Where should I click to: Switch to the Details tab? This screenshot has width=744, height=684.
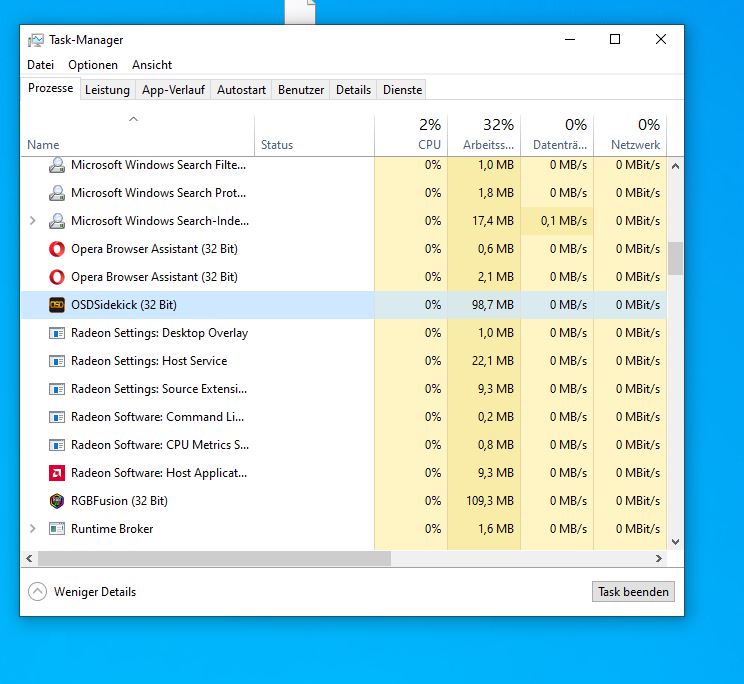tap(353, 90)
